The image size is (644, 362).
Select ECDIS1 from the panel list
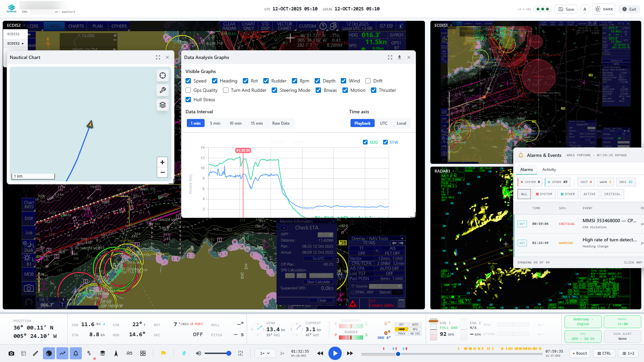point(15,34)
